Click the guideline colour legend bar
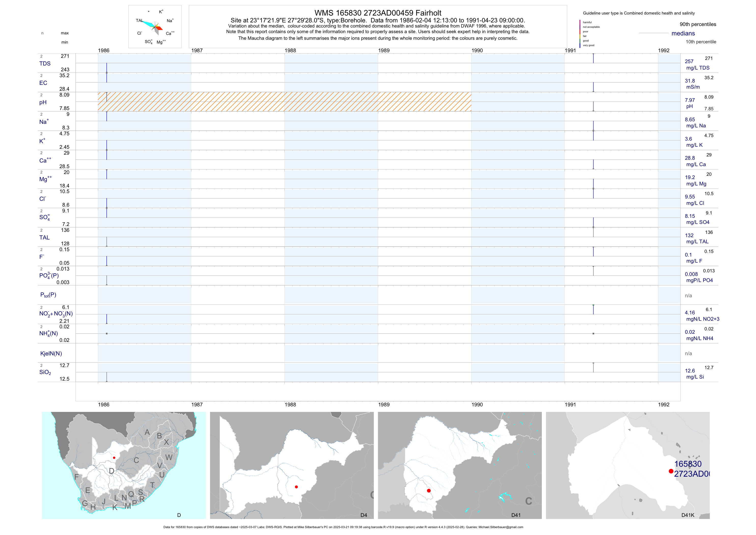This screenshot has width=756, height=535. pos(580,34)
